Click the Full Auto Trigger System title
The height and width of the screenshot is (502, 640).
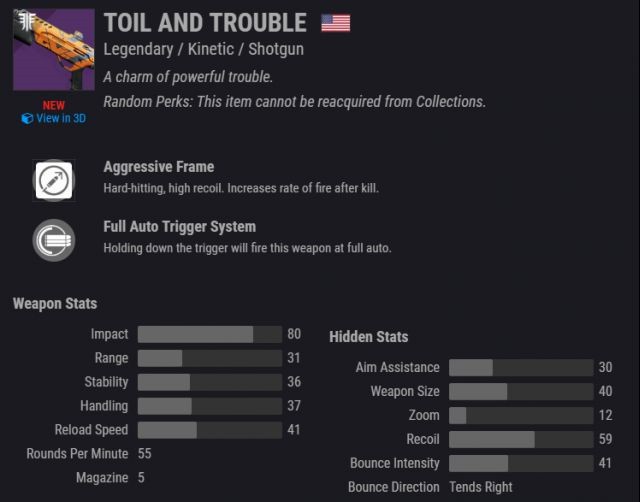point(180,227)
